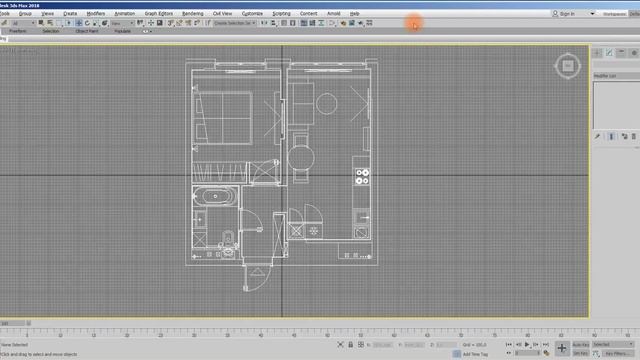Toggle Spinner Snap

pos(197,23)
